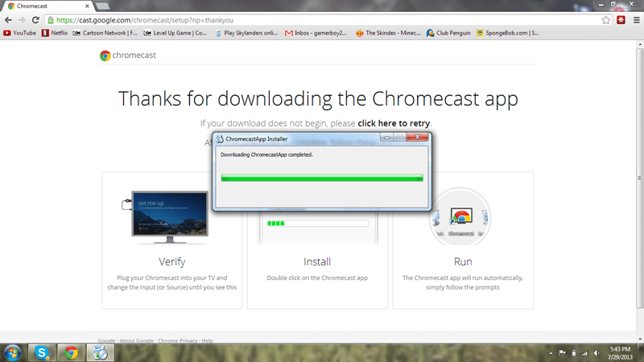Open the Action Center flag tray icon
The width and height of the screenshot is (644, 362).
coord(562,353)
